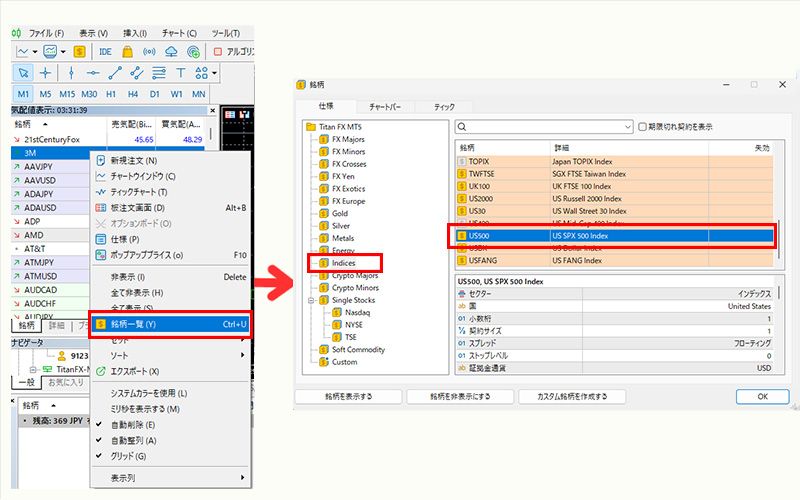The height and width of the screenshot is (500, 800).
Task: Open the 挿入(I) menu
Action: (135, 33)
